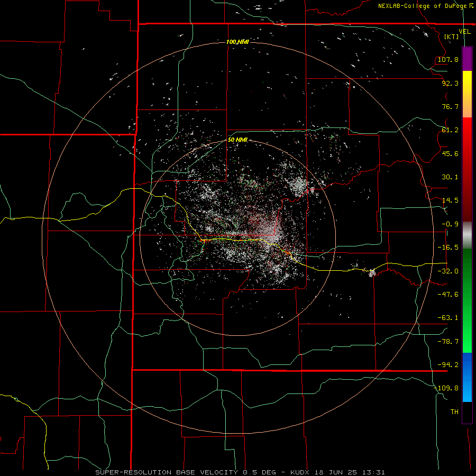The width and height of the screenshot is (476, 476).
Task: Click the -94.2 velocity scale label
Action: pos(448,365)
